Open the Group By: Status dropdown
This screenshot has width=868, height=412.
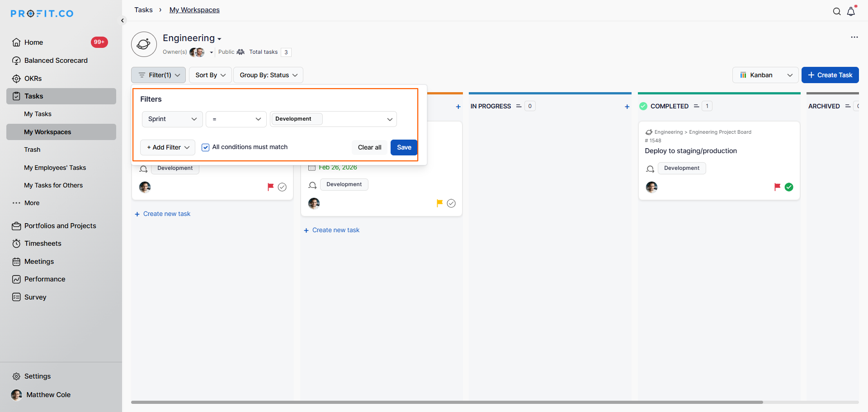268,75
